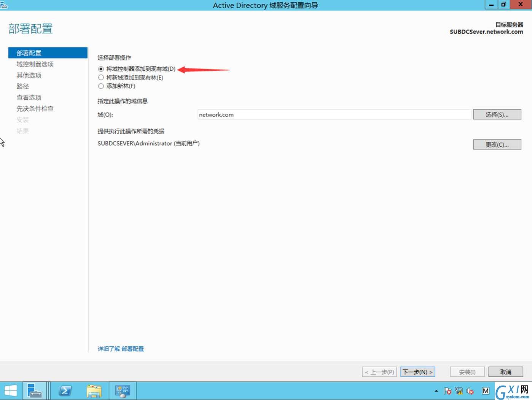The height and width of the screenshot is (400, 532).
Task: Show hidden tray icons arrow
Action: (436, 391)
